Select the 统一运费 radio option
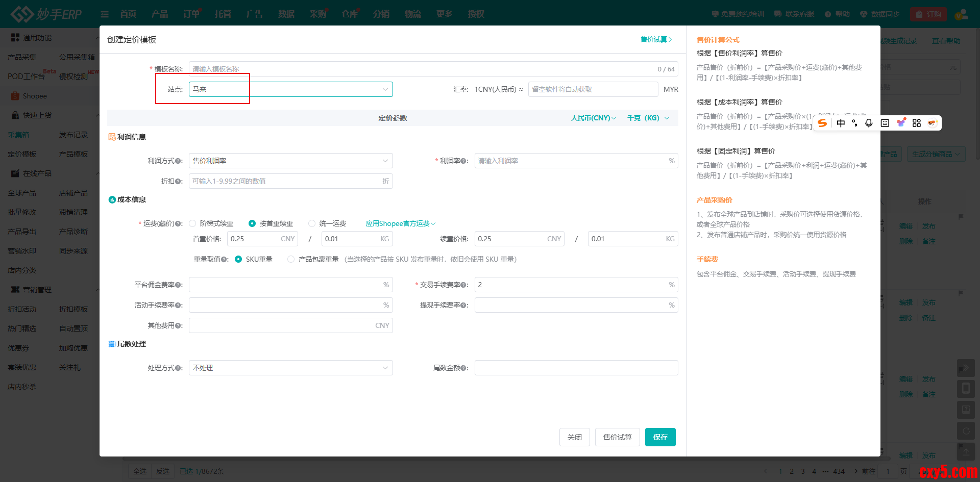The height and width of the screenshot is (482, 980). click(x=312, y=223)
